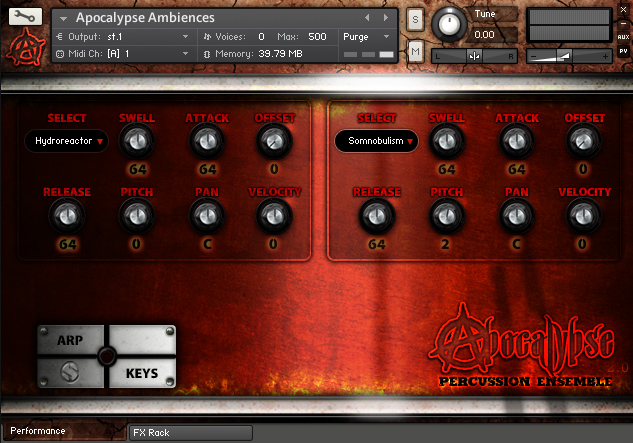633x443 pixels.
Task: Click right layer OFFSET knob
Action: 584,141
